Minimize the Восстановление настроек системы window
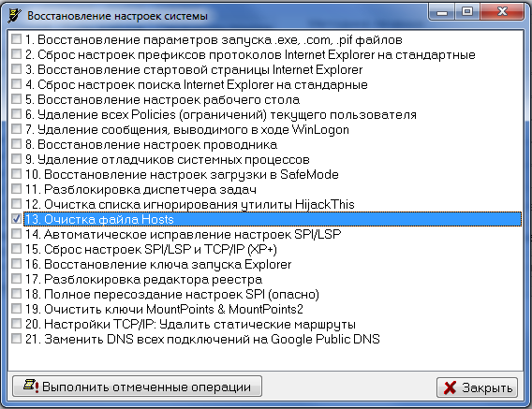Screen dimensions: 532x409 (x=442, y=12)
